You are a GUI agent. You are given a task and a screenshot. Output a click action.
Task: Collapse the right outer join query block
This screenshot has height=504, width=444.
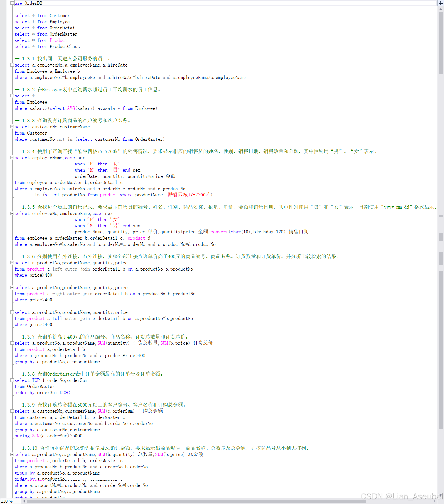[x=12, y=287]
